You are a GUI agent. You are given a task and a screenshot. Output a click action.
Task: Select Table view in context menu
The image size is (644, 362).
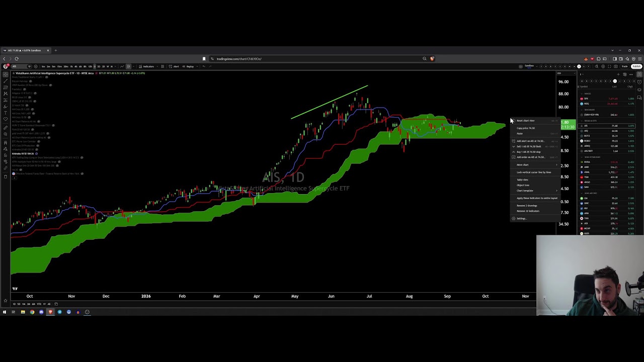click(x=535, y=179)
